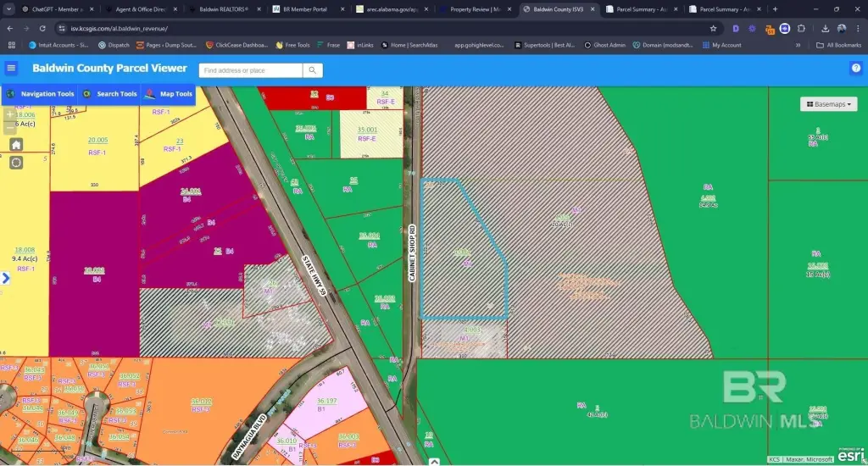Screen dimensions: 868x466
Task: Zoom in on the map
Action: click(10, 113)
